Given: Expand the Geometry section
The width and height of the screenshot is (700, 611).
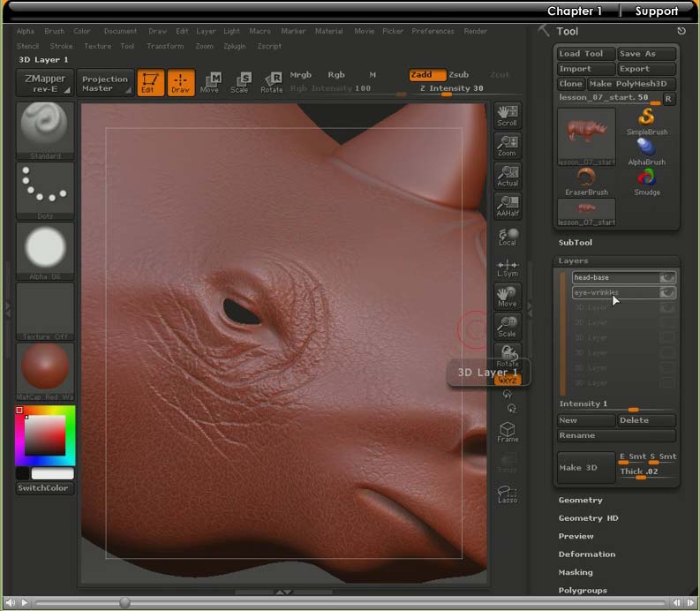Looking at the screenshot, I should (x=580, y=500).
